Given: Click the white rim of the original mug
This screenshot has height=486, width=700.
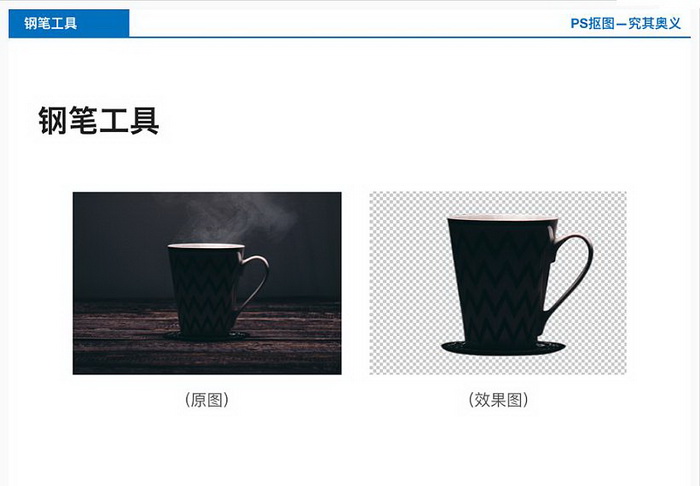Looking at the screenshot, I should (206, 246).
